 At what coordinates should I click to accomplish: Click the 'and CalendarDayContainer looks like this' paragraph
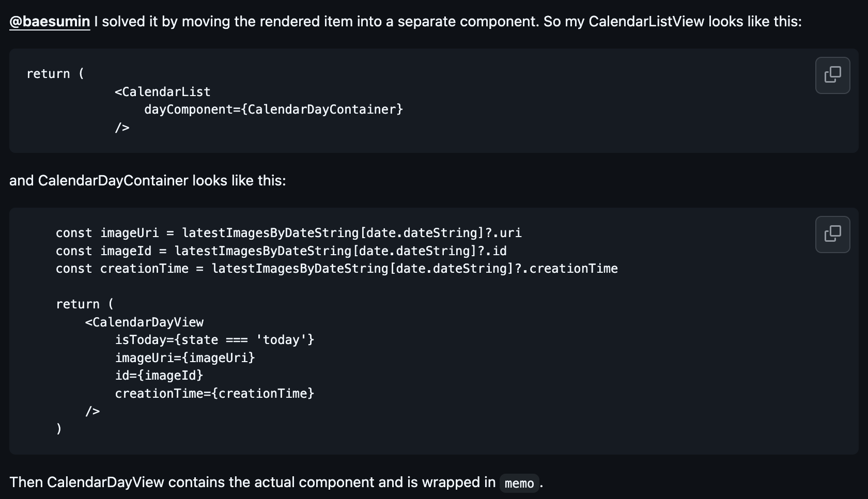tap(148, 181)
